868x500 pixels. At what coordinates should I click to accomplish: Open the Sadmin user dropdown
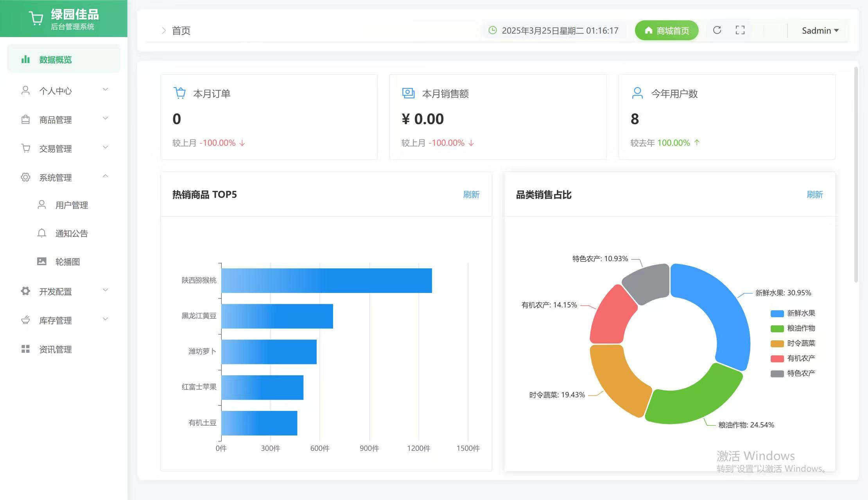pos(820,30)
